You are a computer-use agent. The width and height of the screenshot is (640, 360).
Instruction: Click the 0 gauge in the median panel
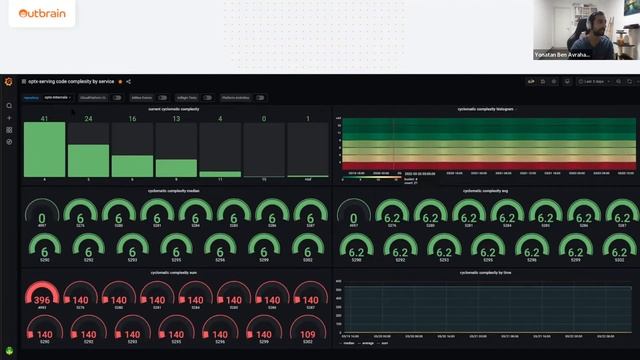[42, 212]
